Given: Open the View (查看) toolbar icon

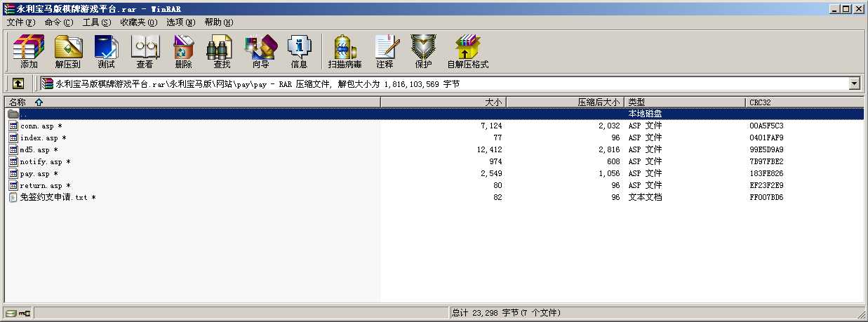Looking at the screenshot, I should coord(145,51).
